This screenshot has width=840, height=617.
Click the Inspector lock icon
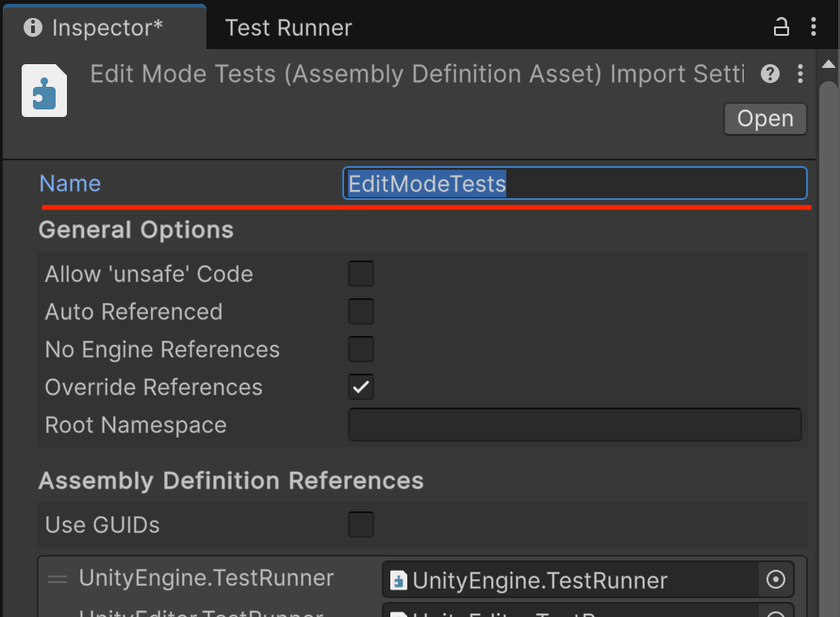click(x=782, y=27)
